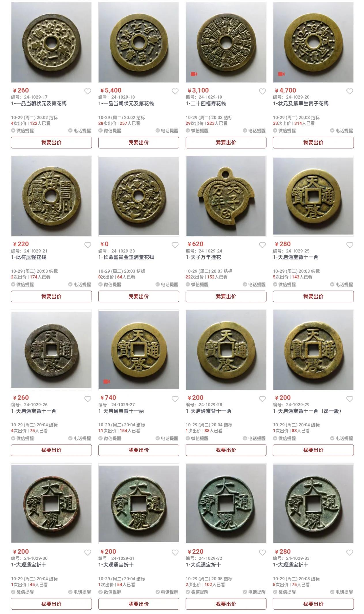Like the 天子万年挂花 lot via its heart

(x=262, y=245)
